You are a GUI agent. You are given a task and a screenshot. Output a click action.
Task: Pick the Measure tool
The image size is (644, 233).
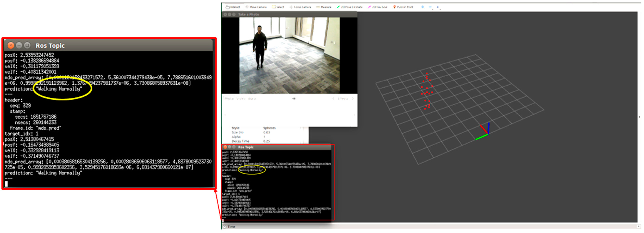[x=324, y=7]
